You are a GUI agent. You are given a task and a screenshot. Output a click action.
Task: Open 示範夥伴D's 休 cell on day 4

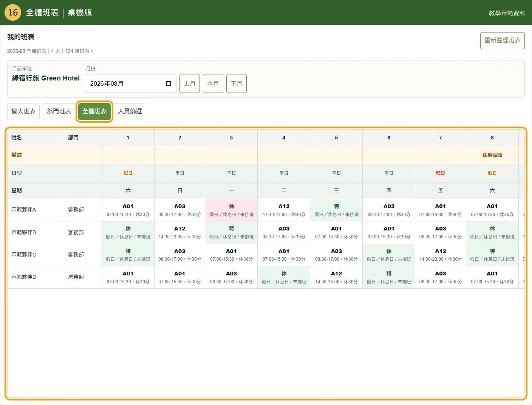(x=284, y=277)
